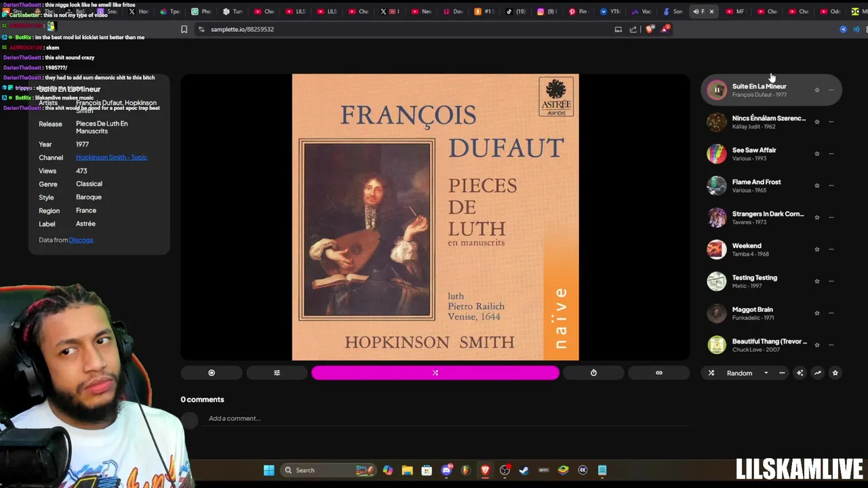This screenshot has height=488, width=868.
Task: Play See Saw Affair from the playlist
Action: coord(754,150)
